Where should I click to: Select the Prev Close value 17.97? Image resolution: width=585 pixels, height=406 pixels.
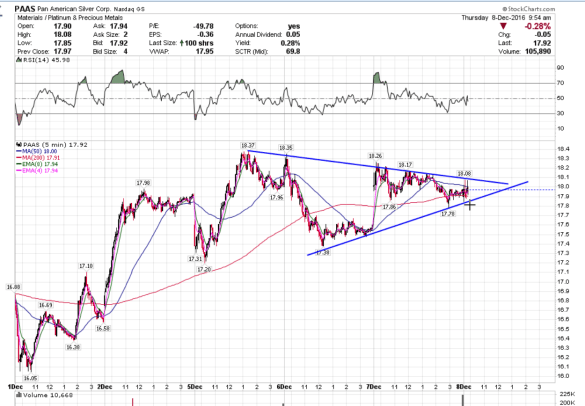click(63, 51)
